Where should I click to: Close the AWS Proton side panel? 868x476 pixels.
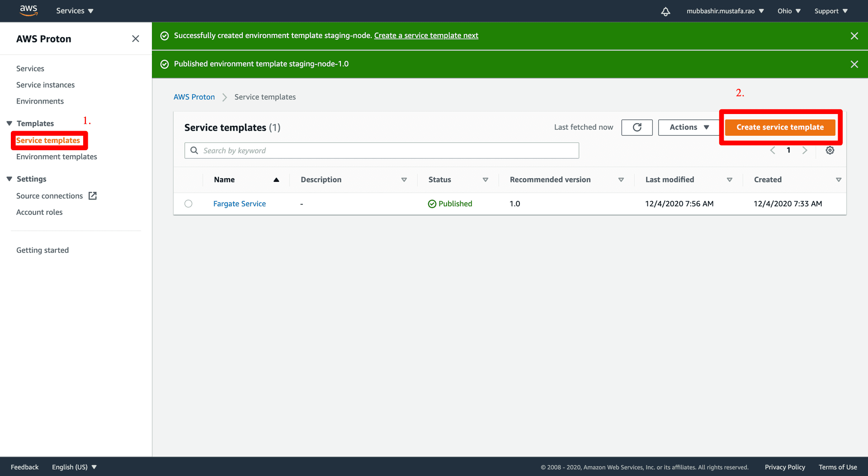point(136,39)
